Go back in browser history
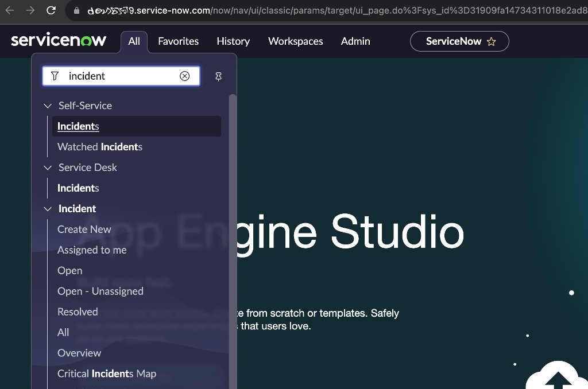This screenshot has width=588, height=389. click(9, 10)
